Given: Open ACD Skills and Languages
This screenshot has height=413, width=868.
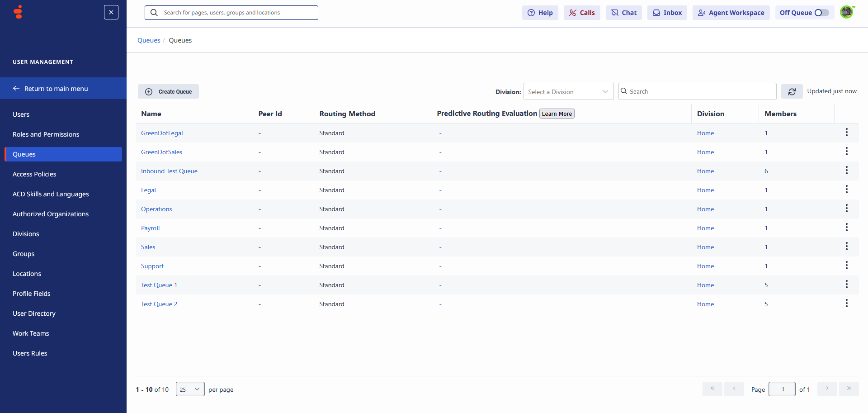Looking at the screenshot, I should [50, 194].
